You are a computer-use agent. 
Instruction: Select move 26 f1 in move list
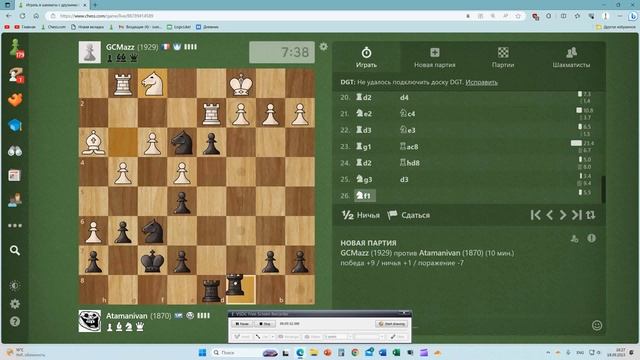coord(364,196)
